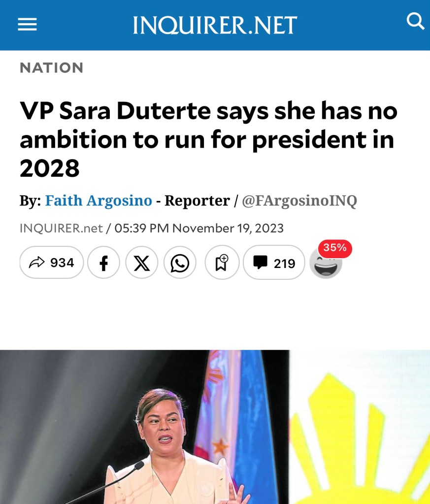Share article on X
The image size is (430, 504).
pos(142,263)
